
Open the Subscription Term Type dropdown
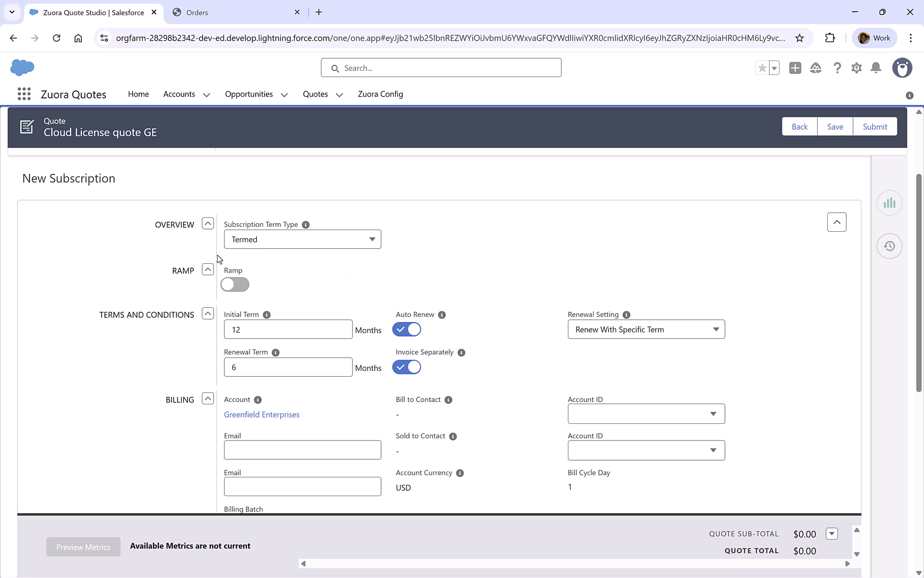tap(302, 239)
